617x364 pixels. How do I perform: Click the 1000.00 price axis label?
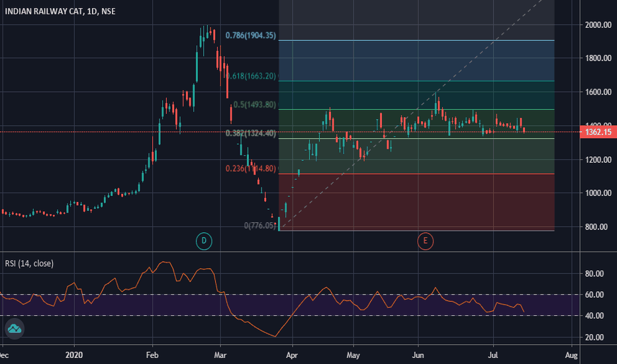coord(598,193)
